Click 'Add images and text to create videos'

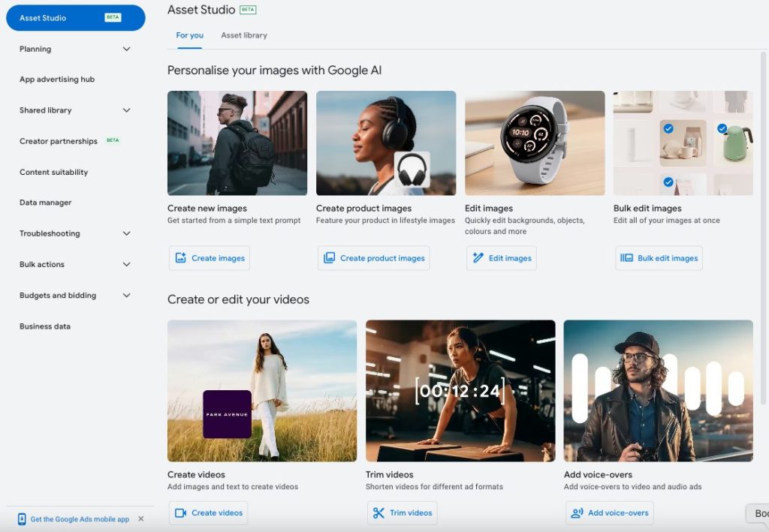tap(233, 486)
